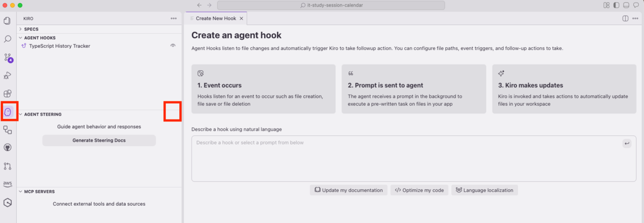Open the Remote Explorer icon below Kiro
Viewport: 644px width, 223px height.
(8, 130)
